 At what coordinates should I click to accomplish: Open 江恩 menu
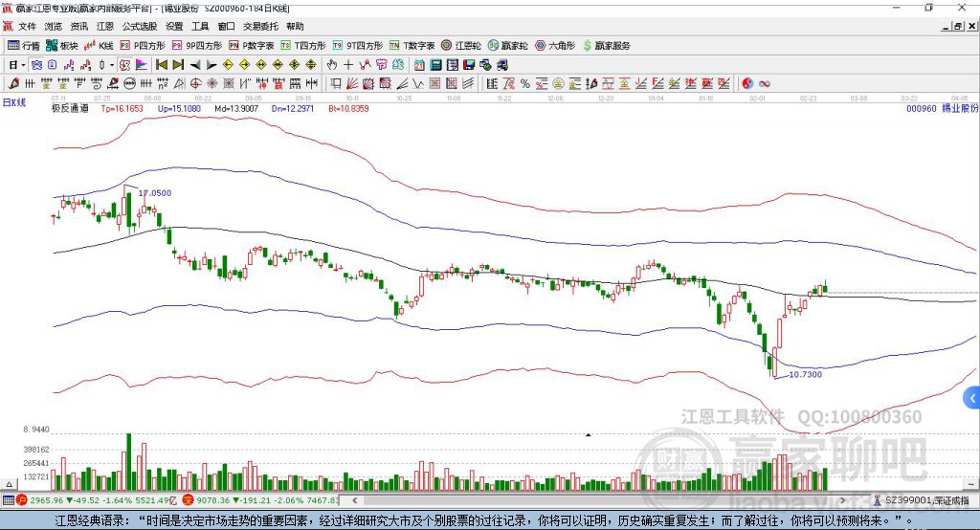pyautogui.click(x=105, y=26)
